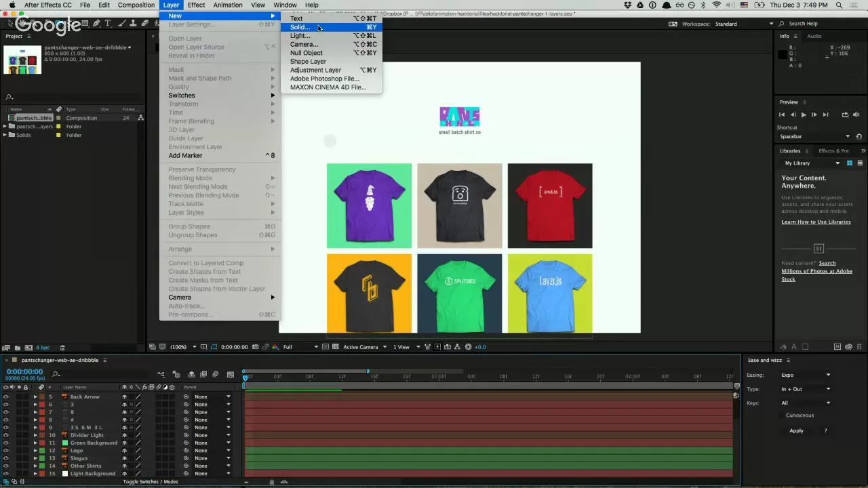Switch to the Audio tab

[x=814, y=36]
